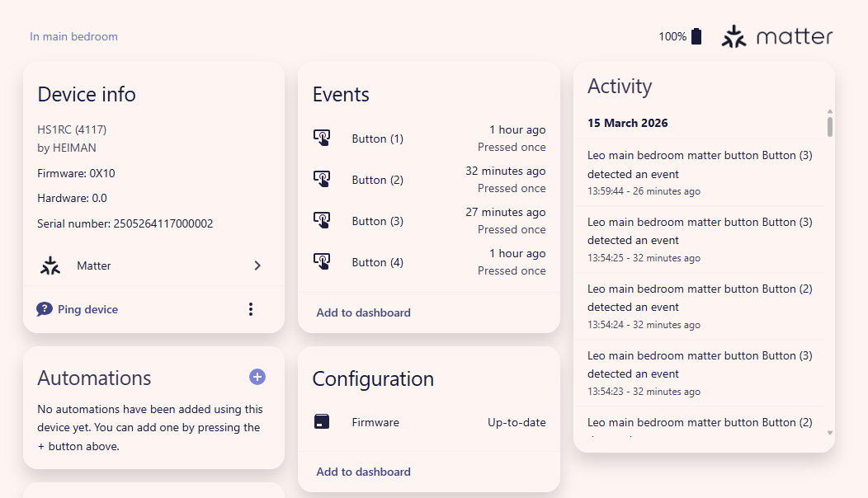The image size is (868, 498).
Task: Click the Button (1) event icon
Action: pos(322,138)
